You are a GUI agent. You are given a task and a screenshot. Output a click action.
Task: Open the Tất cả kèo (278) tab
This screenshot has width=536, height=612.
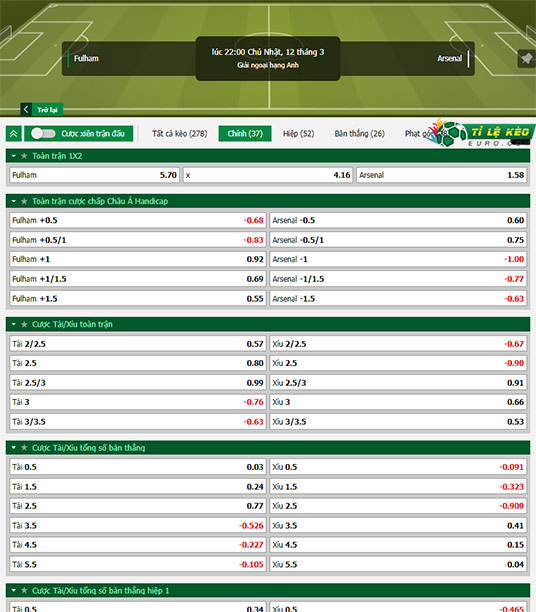180,133
